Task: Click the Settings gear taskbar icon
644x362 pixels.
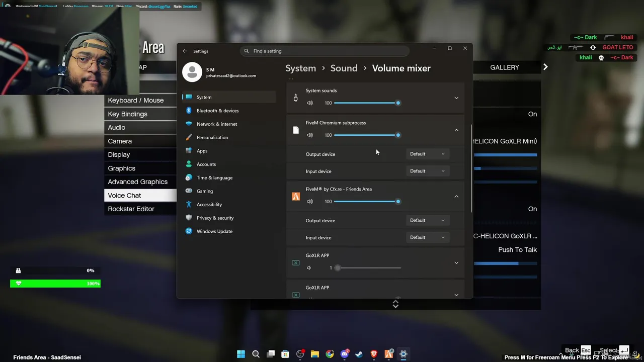Action: (403, 354)
